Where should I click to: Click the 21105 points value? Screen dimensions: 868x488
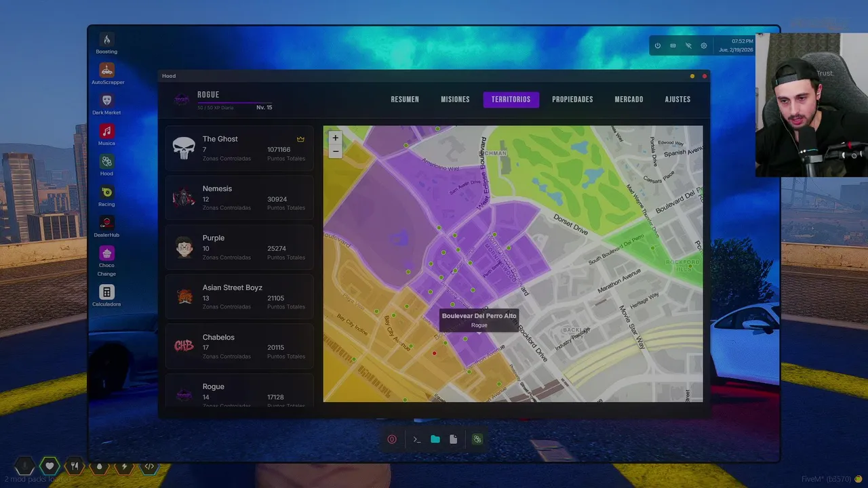point(276,298)
